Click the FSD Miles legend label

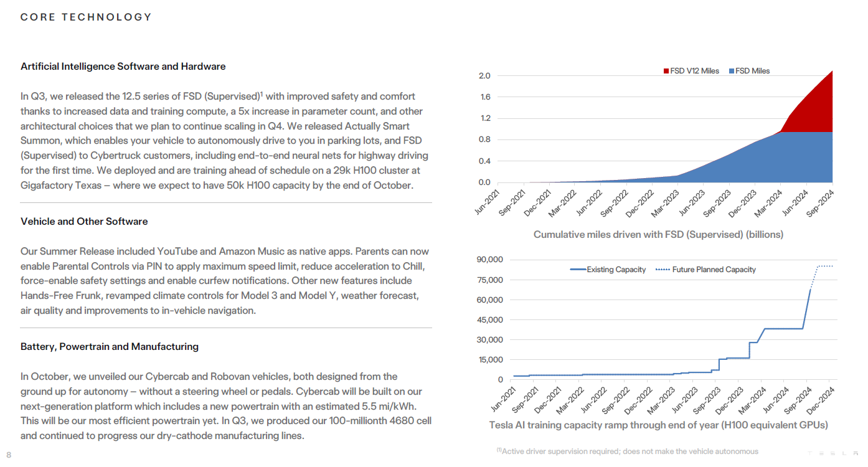click(x=753, y=71)
